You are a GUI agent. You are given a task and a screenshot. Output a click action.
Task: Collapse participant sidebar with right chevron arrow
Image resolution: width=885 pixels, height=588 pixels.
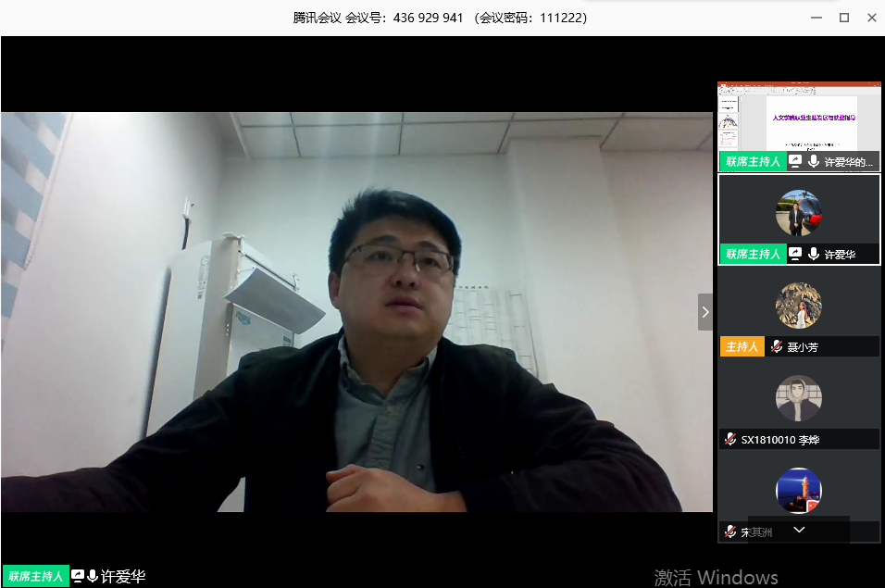tap(705, 312)
